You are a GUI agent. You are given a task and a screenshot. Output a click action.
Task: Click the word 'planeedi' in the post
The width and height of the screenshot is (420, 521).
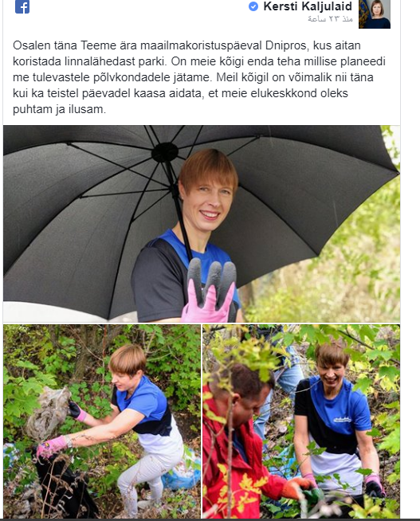(x=363, y=61)
